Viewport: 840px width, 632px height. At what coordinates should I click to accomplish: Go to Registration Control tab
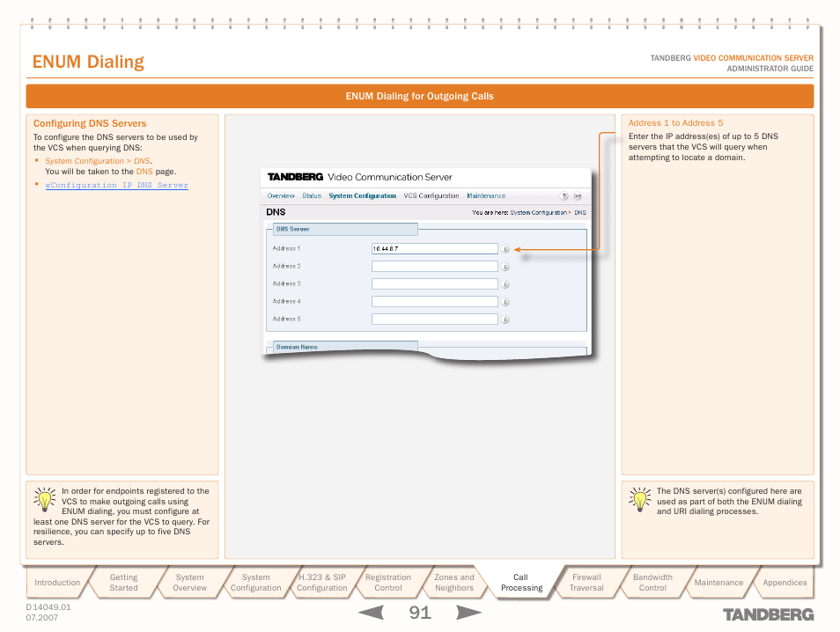click(x=388, y=583)
